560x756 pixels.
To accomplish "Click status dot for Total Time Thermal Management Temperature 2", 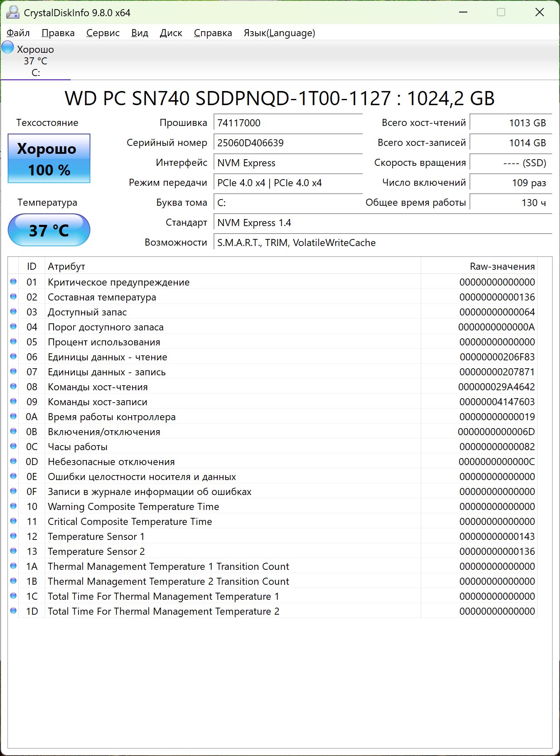I will pos(13,611).
